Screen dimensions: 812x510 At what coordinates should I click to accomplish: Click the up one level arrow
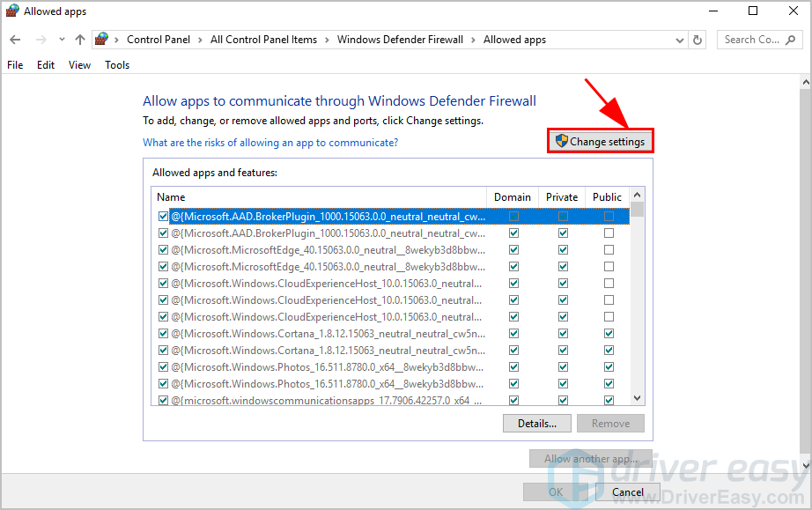80,40
